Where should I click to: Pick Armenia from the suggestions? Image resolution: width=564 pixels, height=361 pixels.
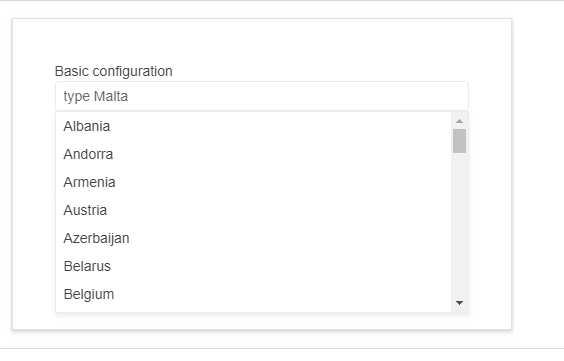(89, 183)
